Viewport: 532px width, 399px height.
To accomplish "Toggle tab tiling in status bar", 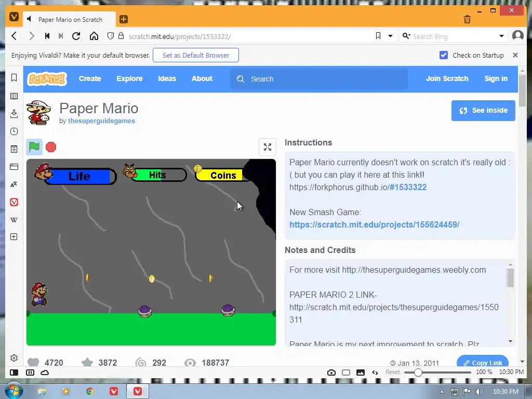I will coord(30,373).
